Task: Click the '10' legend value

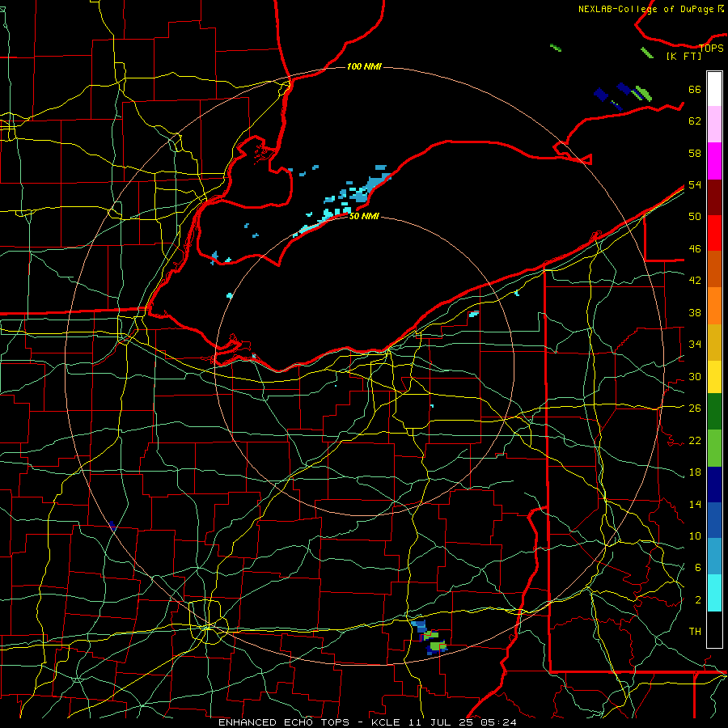Action: click(x=695, y=535)
